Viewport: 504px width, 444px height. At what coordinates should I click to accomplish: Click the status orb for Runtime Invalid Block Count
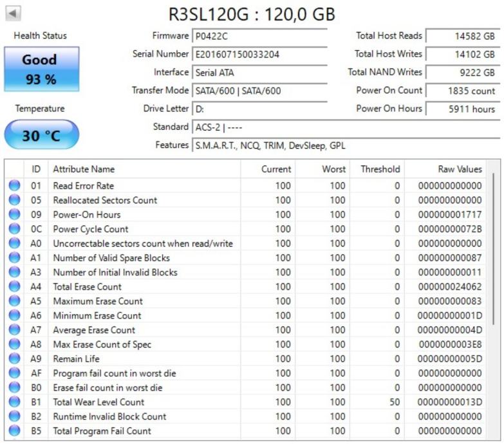click(x=14, y=416)
